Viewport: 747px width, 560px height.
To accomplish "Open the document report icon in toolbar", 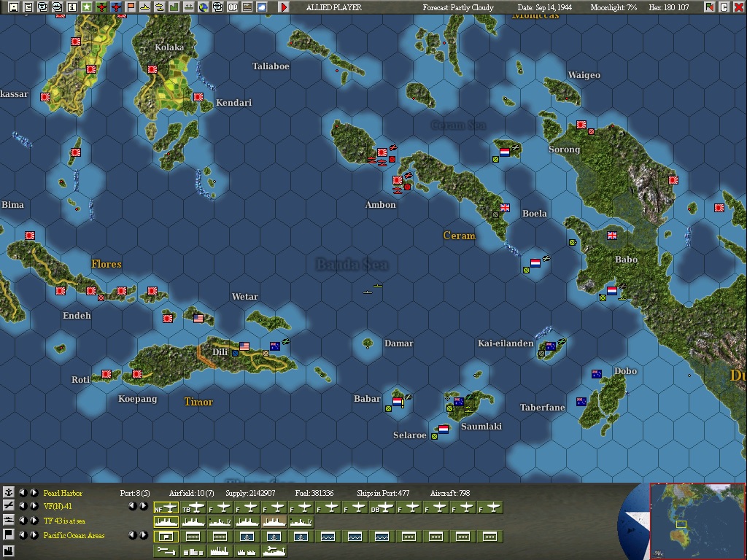I will pyautogui.click(x=28, y=7).
